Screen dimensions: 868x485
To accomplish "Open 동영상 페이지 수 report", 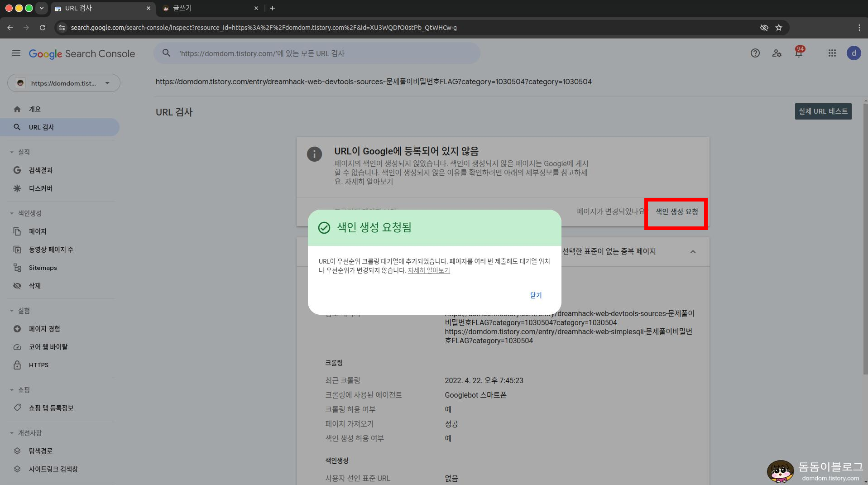I will [60, 250].
